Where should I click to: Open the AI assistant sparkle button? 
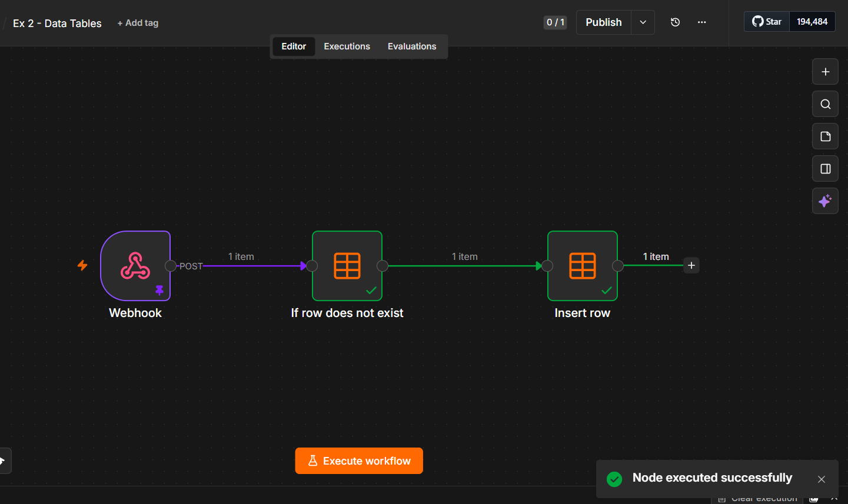tap(826, 201)
